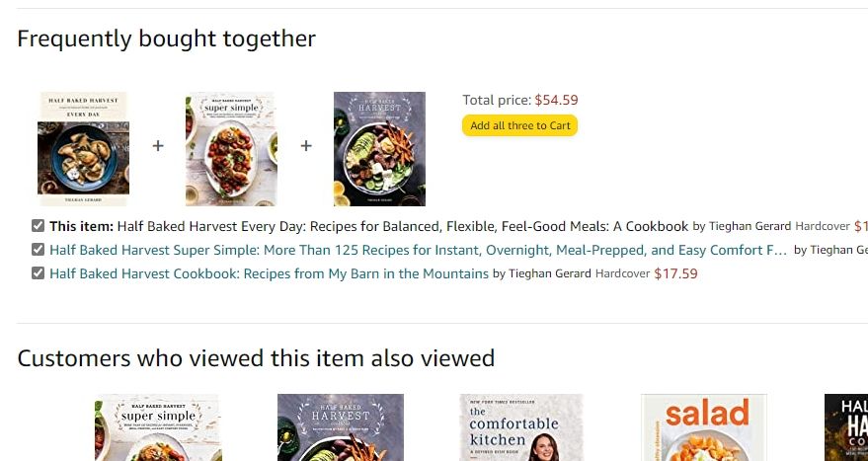This screenshot has height=461, width=868.
Task: Uncheck the 'This item' Every Day checkbox
Action: click(38, 226)
